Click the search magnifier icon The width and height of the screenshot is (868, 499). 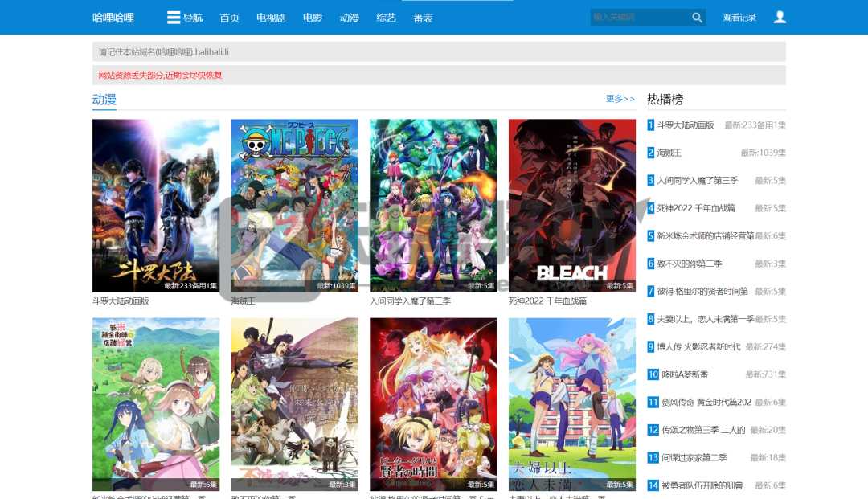tap(696, 17)
